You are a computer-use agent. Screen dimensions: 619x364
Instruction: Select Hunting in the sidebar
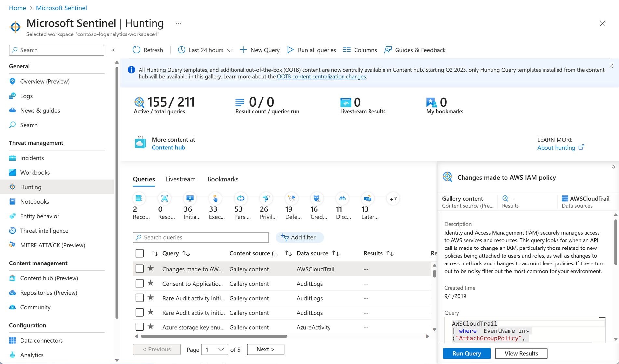(x=57, y=187)
